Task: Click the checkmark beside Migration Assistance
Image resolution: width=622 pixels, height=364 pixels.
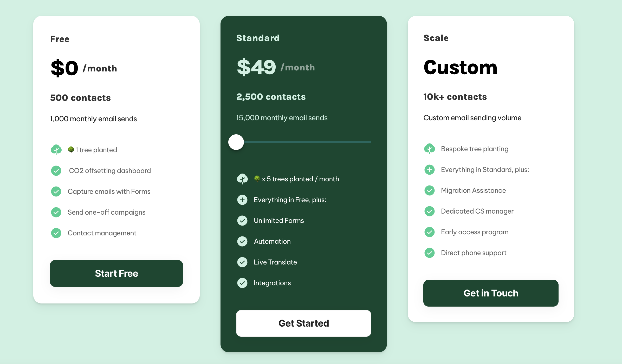Action: 430,190
